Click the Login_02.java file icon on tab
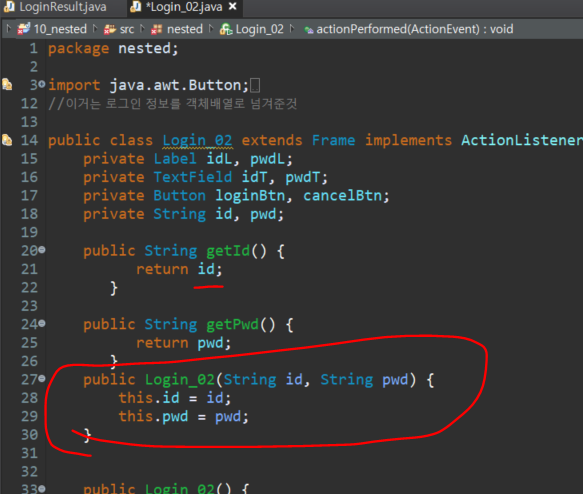 [x=136, y=6]
